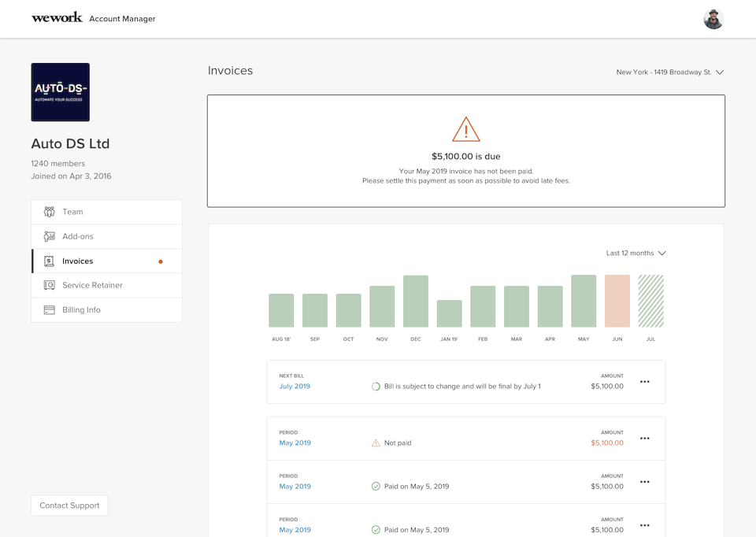Open the user profile avatar menu
This screenshot has width=756, height=537.
point(713,19)
